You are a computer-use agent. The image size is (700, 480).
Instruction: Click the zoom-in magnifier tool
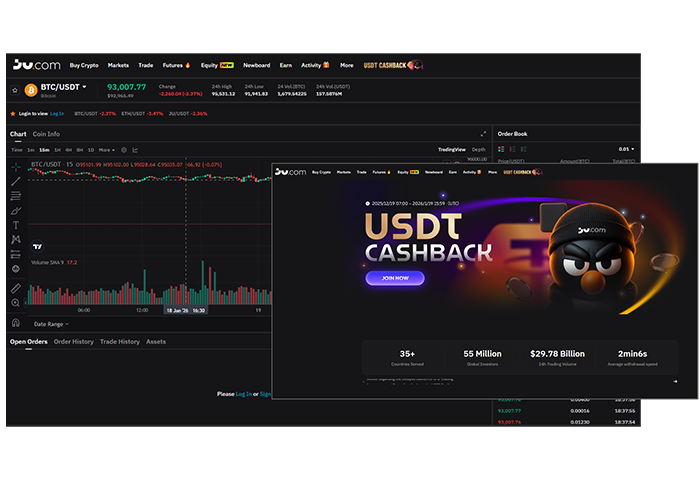pos(16,302)
